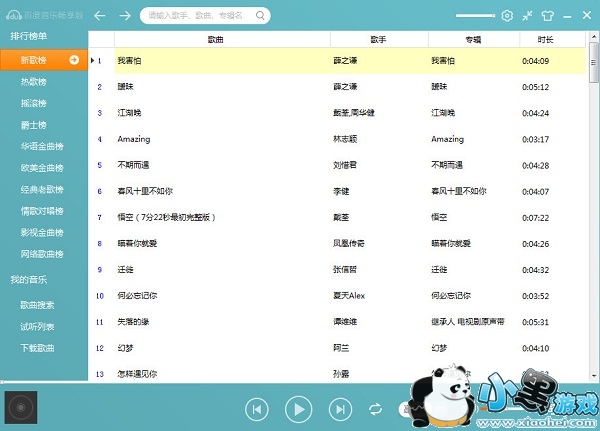Select song 暧昧 in row 2

pyautogui.click(x=126, y=87)
